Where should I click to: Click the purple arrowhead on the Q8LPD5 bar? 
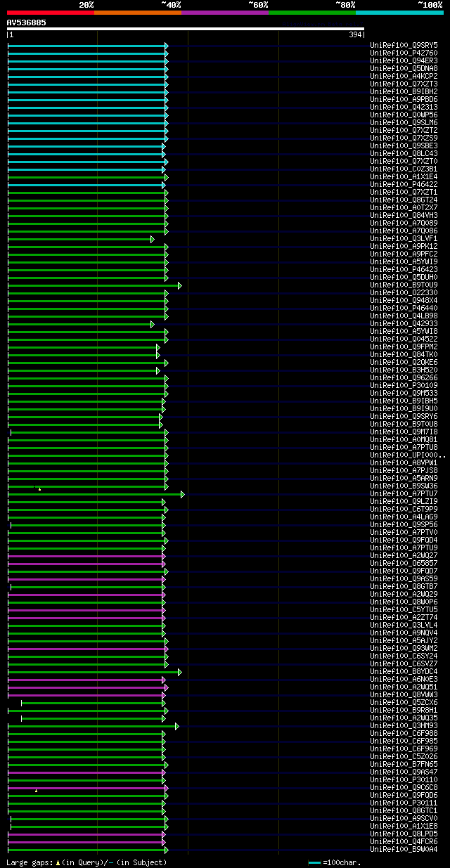(x=164, y=834)
